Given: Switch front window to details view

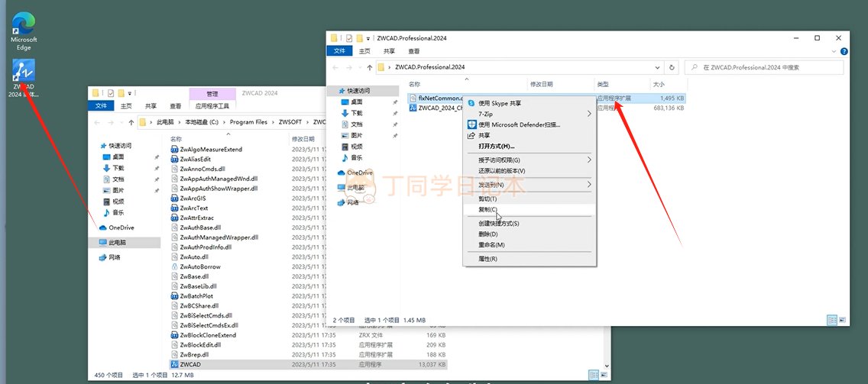Looking at the screenshot, I should [x=831, y=320].
